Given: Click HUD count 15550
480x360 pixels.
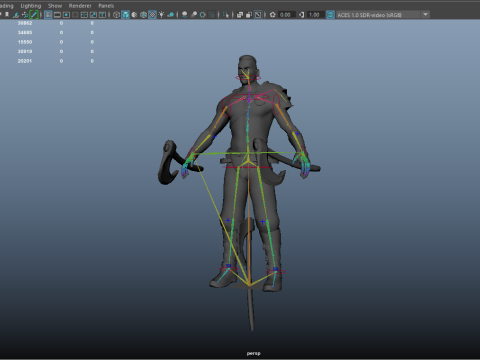Looking at the screenshot, I should pos(25,42).
